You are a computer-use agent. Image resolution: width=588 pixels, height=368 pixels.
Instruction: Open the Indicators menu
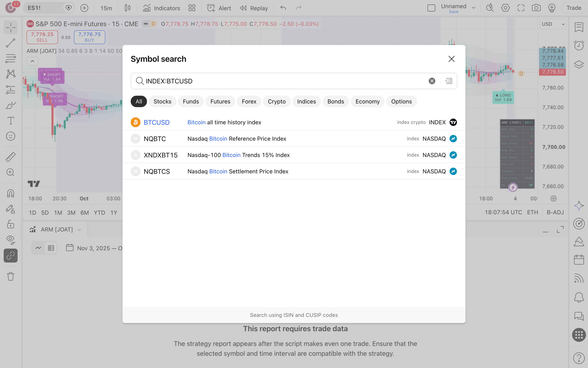161,8
